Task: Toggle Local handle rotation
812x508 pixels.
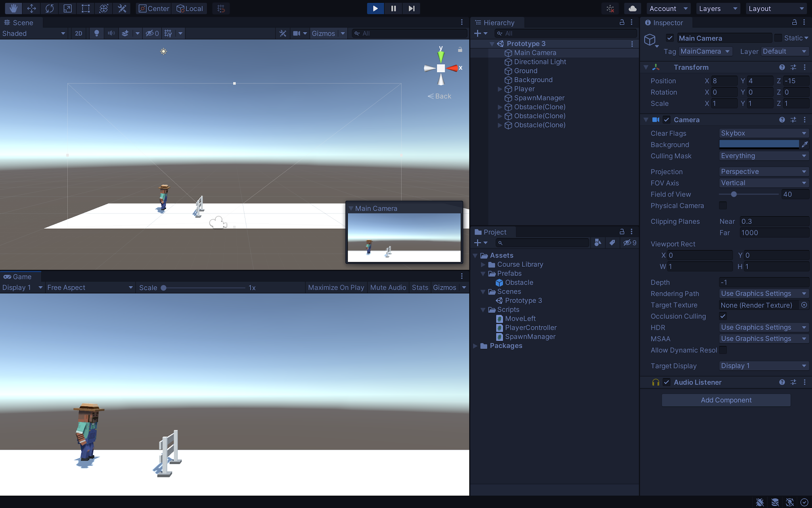Action: (x=190, y=8)
